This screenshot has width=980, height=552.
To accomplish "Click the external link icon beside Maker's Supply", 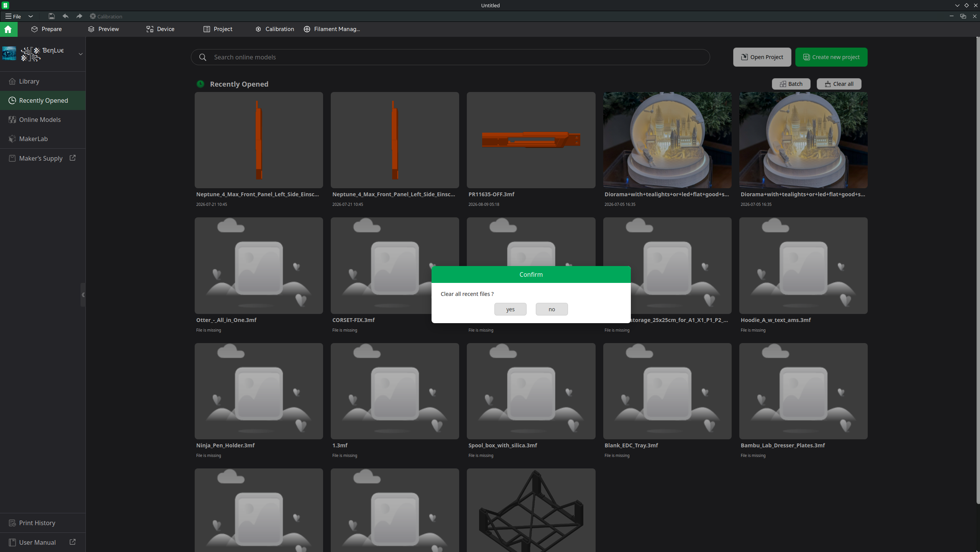I will tap(72, 158).
